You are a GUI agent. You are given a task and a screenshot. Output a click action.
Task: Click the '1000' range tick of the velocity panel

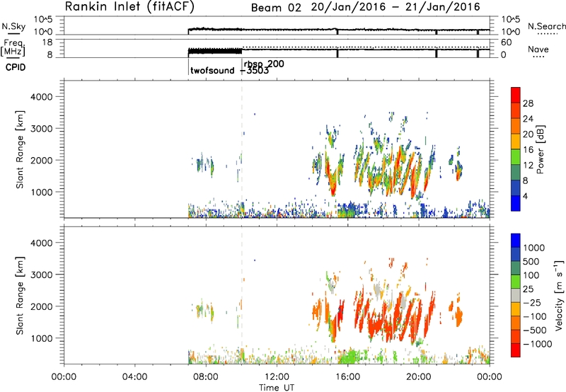[x=42, y=338]
